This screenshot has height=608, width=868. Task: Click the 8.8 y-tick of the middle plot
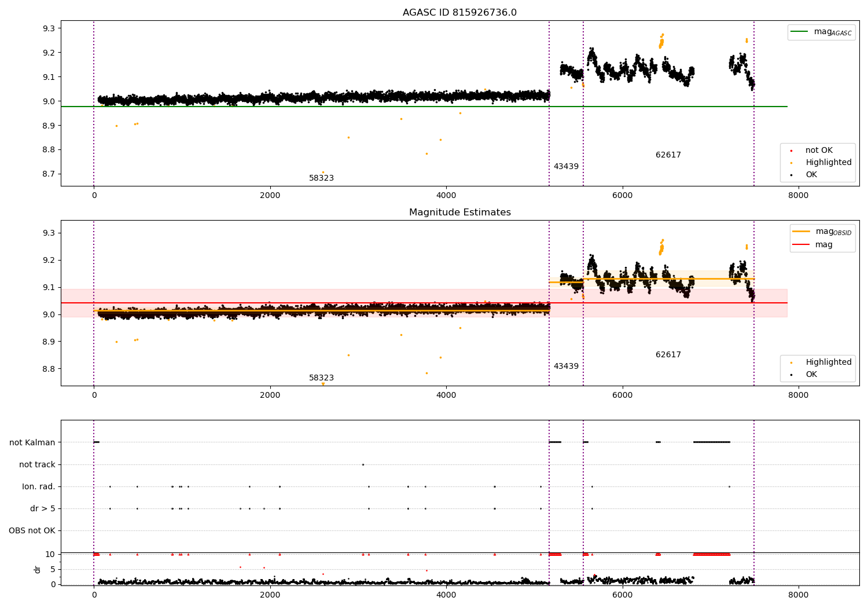[49, 369]
